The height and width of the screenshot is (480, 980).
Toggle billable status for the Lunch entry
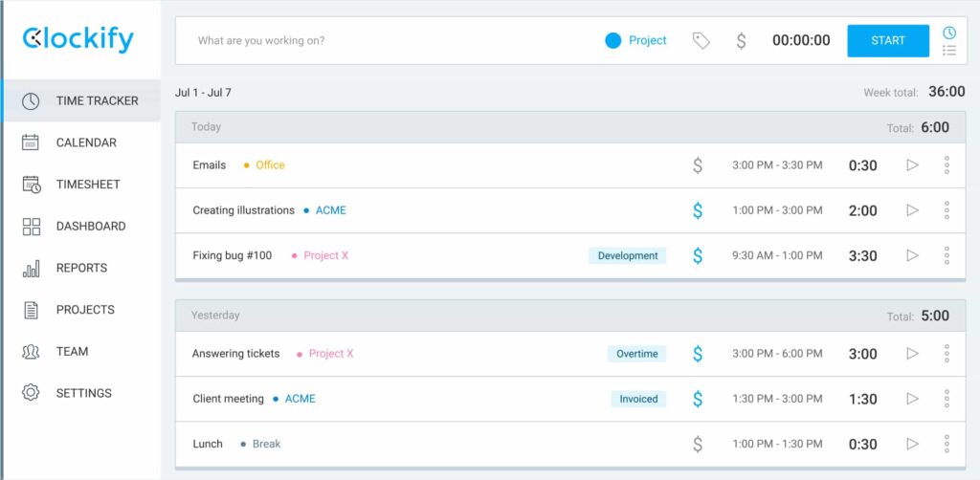click(698, 444)
